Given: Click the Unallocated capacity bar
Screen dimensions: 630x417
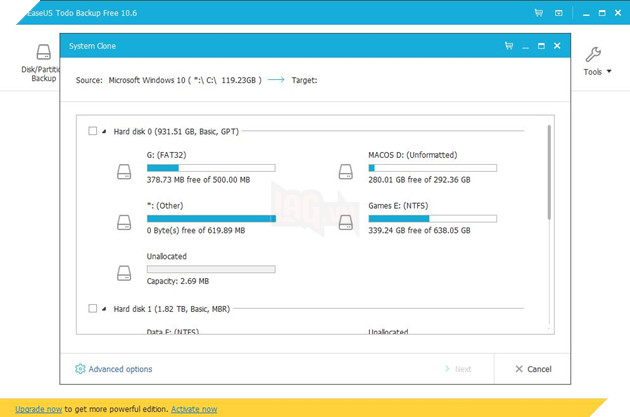Looking at the screenshot, I should click(211, 269).
